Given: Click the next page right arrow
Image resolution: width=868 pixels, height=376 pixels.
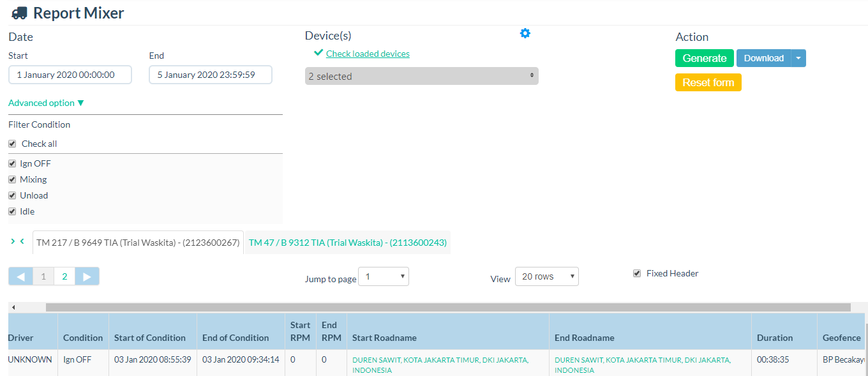Looking at the screenshot, I should tap(87, 276).
